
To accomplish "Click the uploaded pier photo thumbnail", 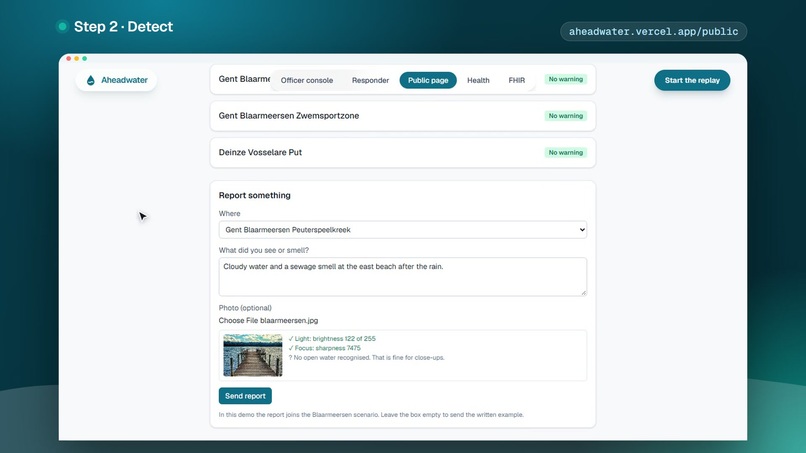I will tap(252, 355).
